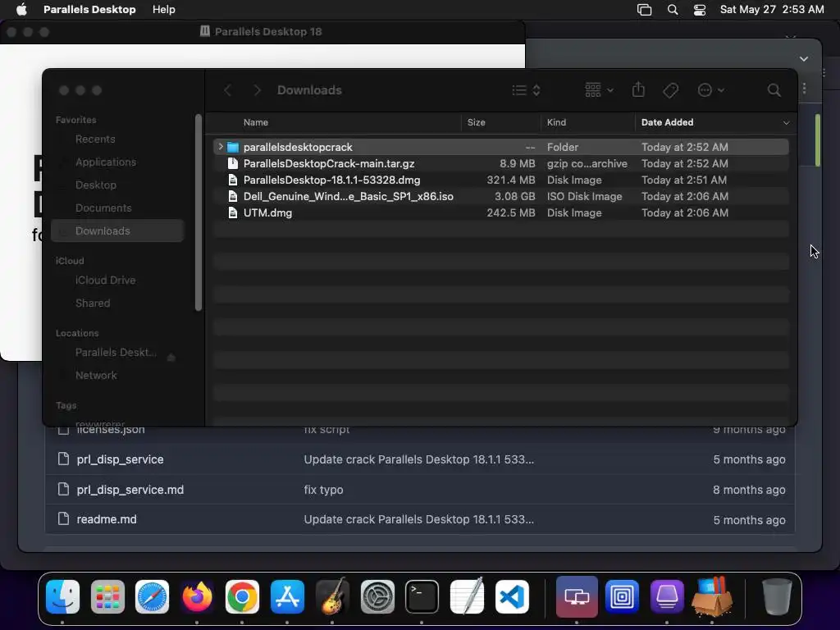Open the cardboard box installer dock icon
840x630 pixels.
712,597
